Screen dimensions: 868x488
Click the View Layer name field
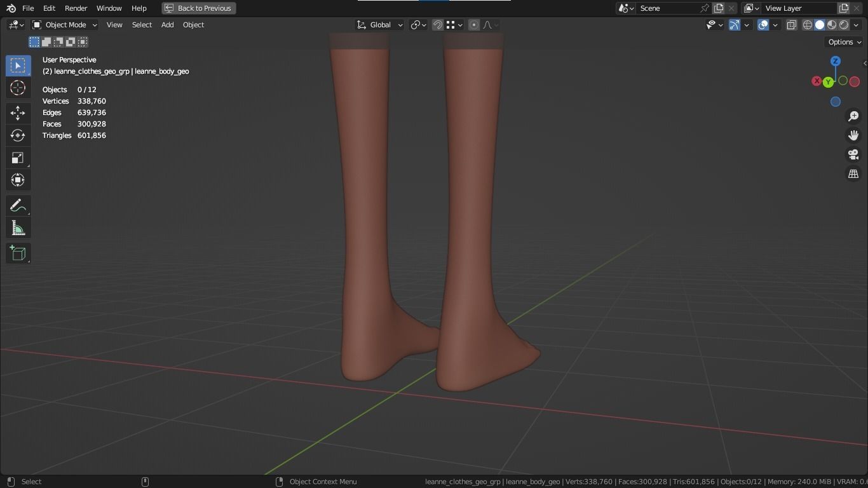[800, 8]
